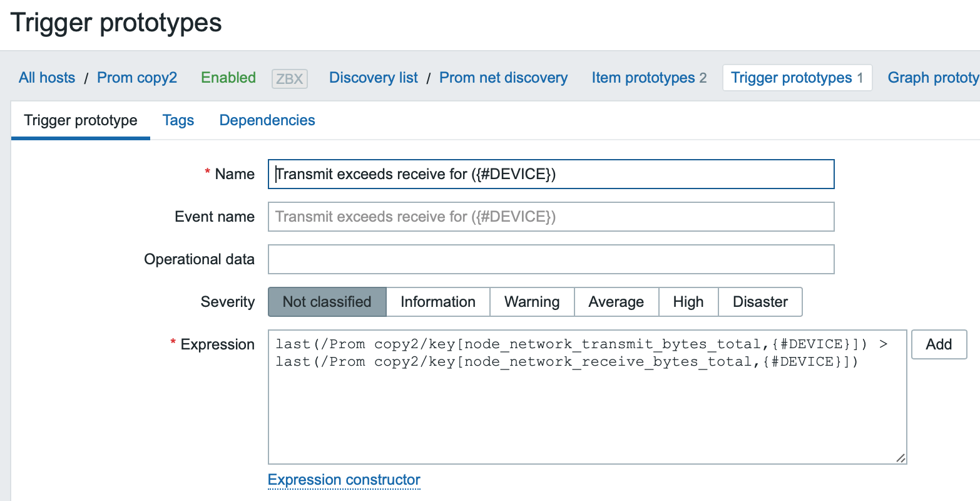
Task: Open the Dependencies tab
Action: click(x=267, y=120)
